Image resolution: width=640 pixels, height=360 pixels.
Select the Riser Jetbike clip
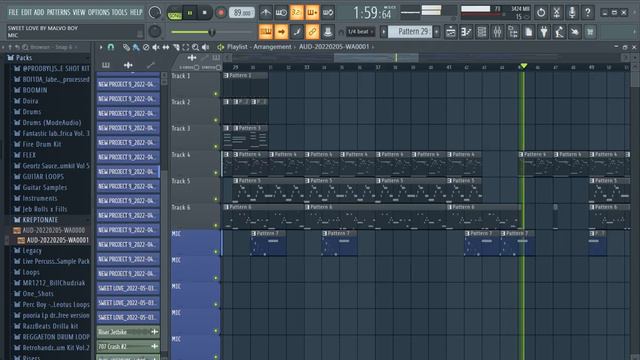[128, 332]
